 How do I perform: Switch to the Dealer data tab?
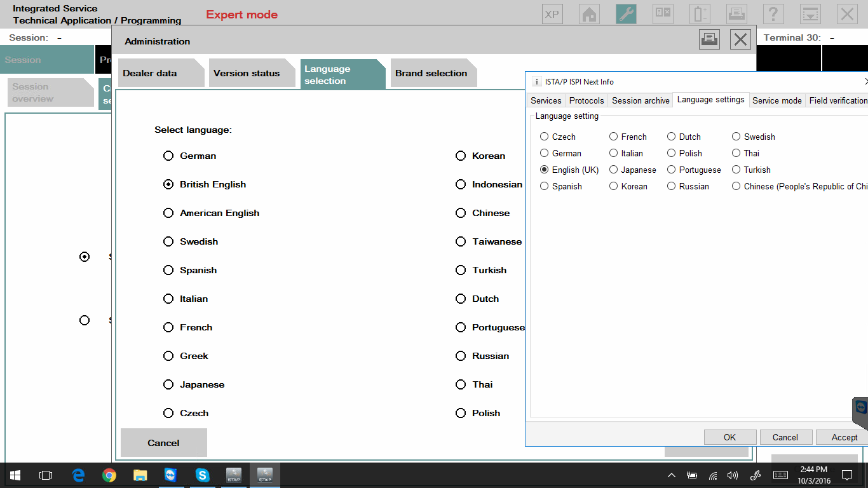click(160, 73)
